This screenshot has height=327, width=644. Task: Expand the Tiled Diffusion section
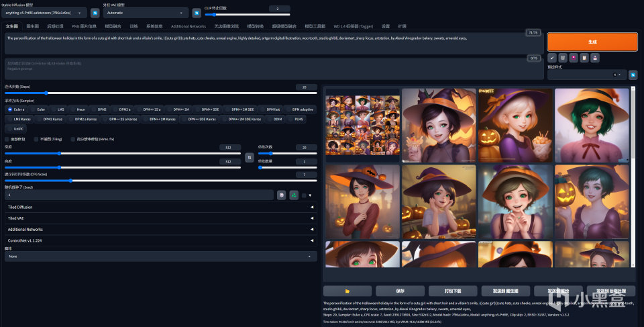coord(160,207)
